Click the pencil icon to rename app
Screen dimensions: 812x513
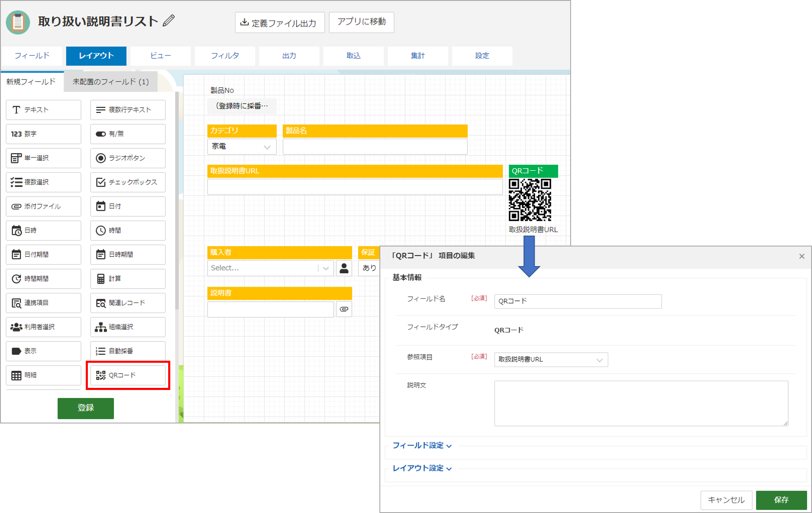[169, 21]
